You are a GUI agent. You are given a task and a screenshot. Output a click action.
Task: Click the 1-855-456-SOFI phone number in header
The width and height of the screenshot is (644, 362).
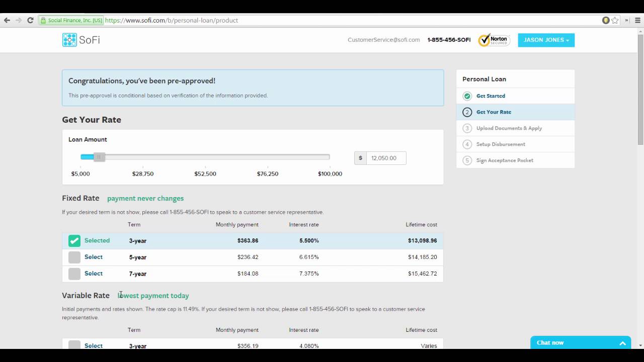pos(449,40)
